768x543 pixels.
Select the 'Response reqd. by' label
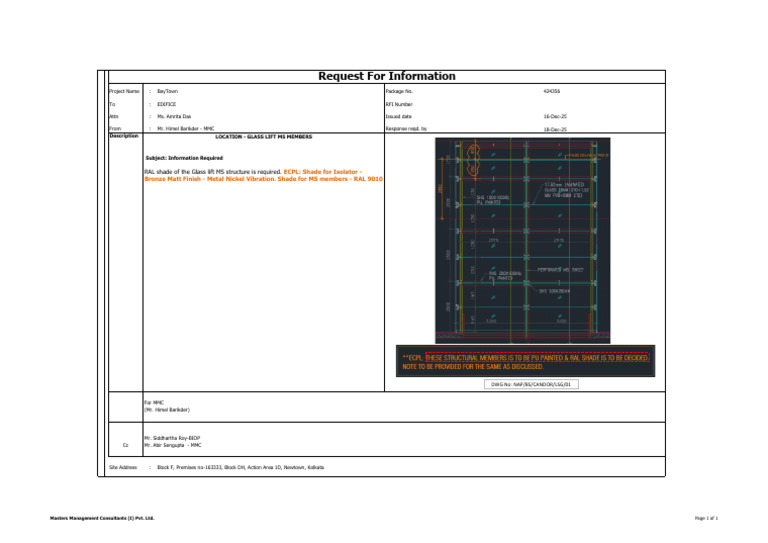click(x=406, y=129)
